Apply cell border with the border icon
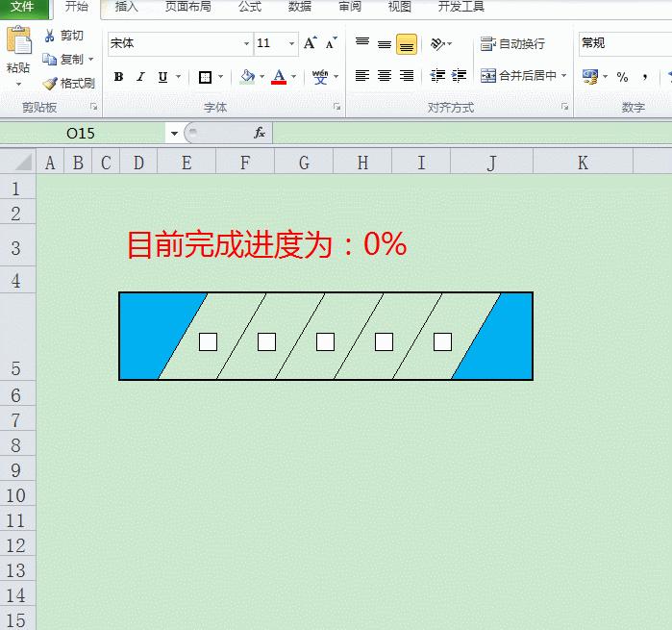 coord(205,77)
